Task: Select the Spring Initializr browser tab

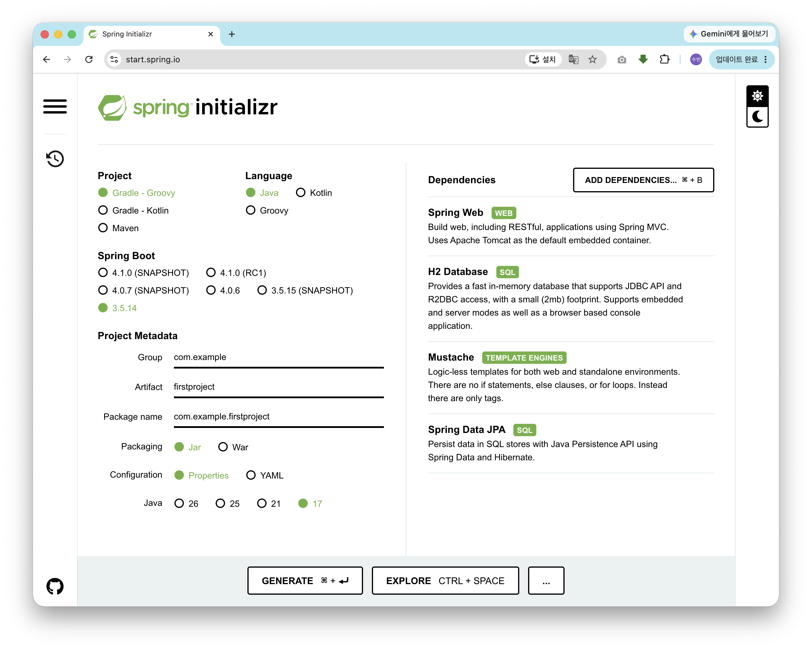Action: click(152, 34)
